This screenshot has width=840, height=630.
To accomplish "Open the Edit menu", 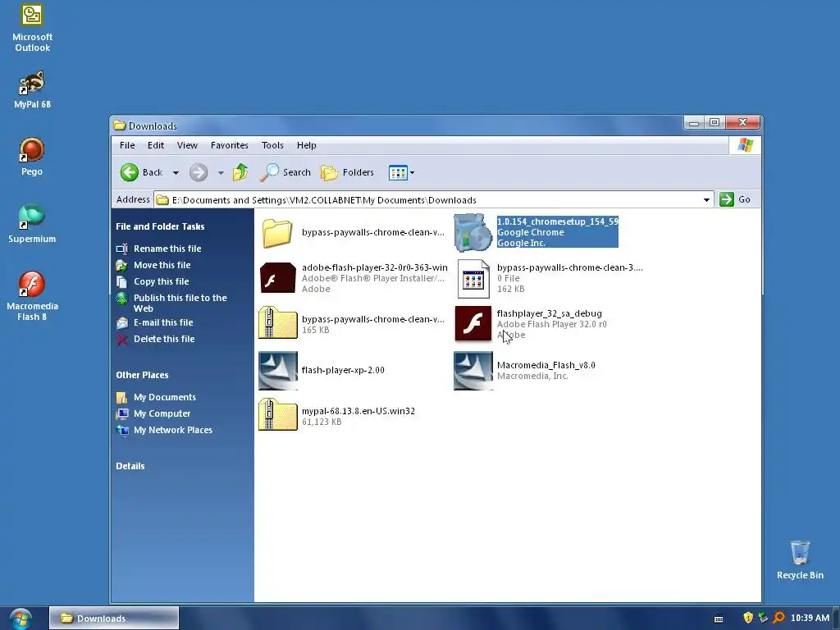I will (x=156, y=145).
